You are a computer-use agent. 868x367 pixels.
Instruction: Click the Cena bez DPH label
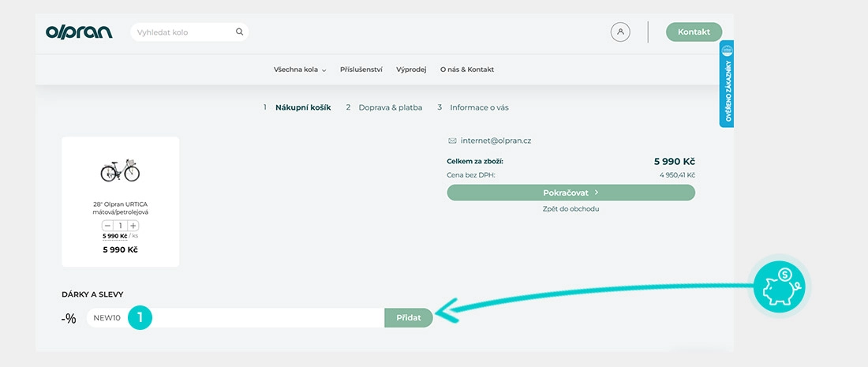click(x=471, y=175)
